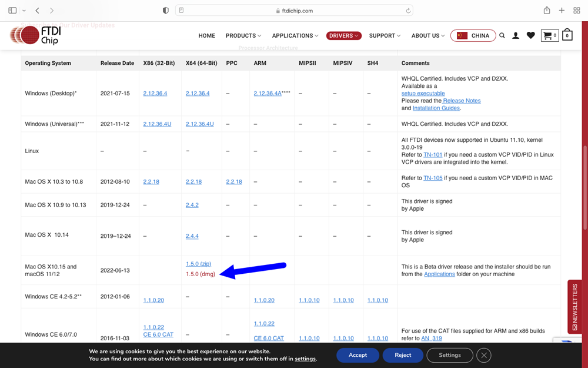Expand the DRIVERS menu
588x368 pixels.
(343, 36)
